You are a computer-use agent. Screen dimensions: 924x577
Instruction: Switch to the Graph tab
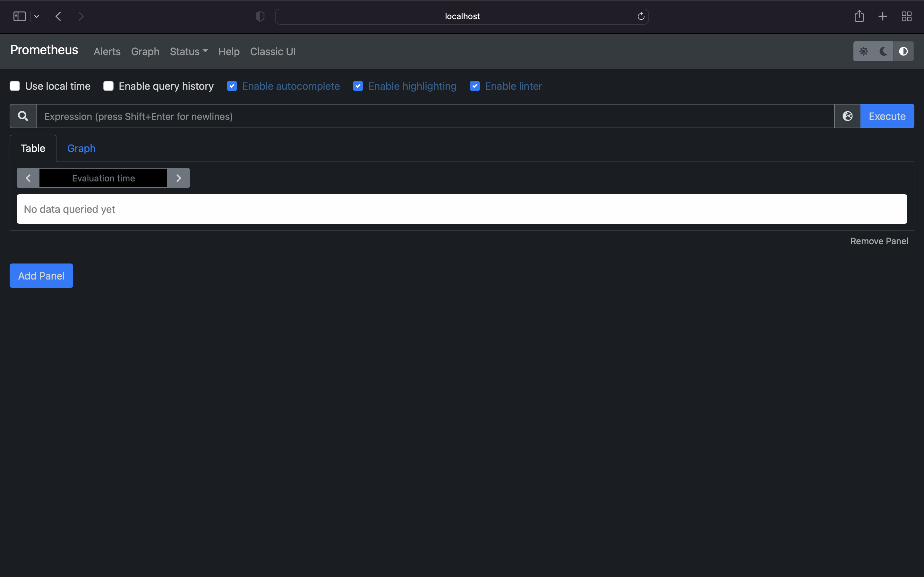pos(81,148)
